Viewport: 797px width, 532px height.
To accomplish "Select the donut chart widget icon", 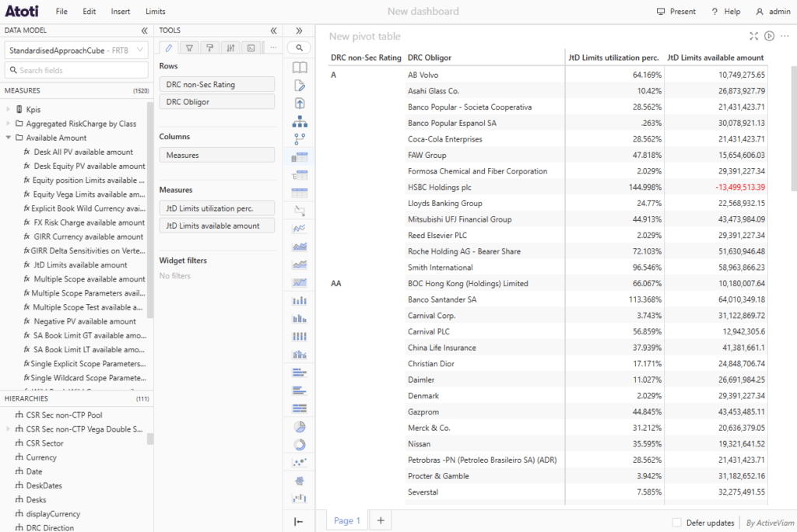I will tap(300, 445).
